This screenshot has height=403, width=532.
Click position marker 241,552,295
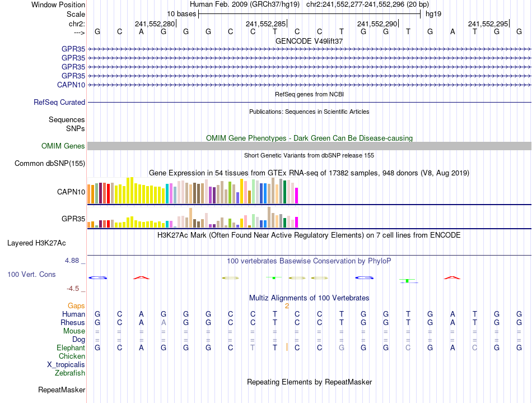(x=488, y=24)
